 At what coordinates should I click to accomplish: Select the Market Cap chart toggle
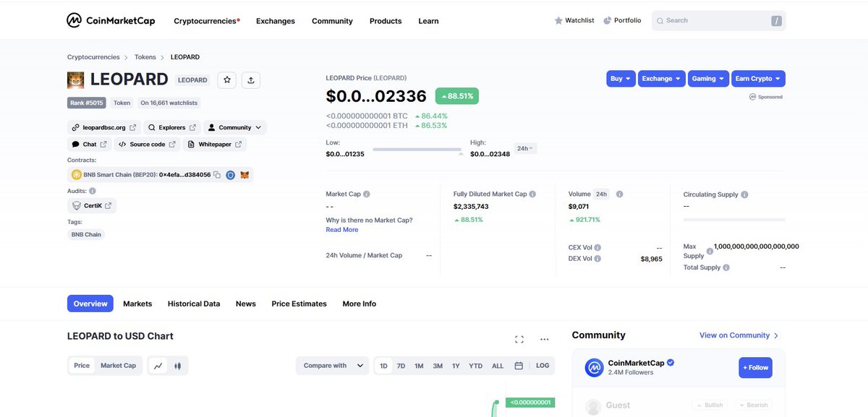point(118,366)
